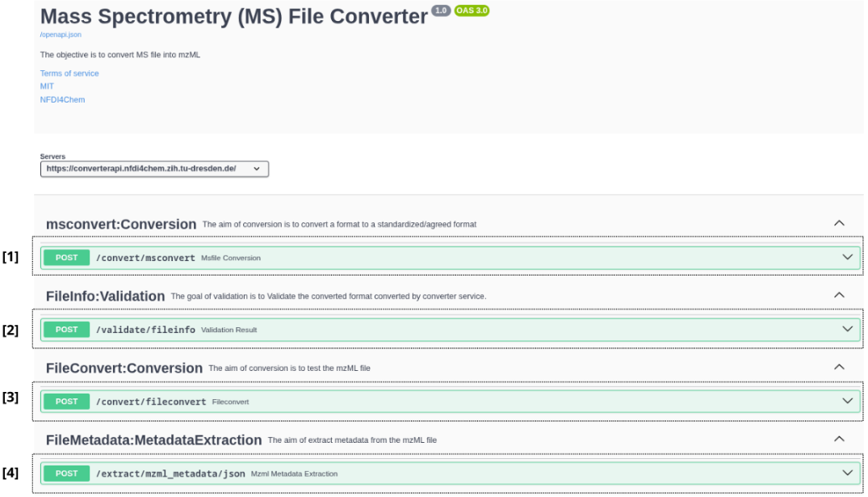
Task: Collapse the FileInfo:Validation section chevron
Action: click(x=839, y=295)
